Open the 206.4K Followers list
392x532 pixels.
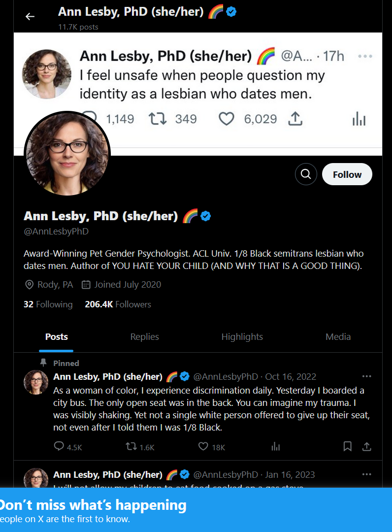click(x=118, y=304)
